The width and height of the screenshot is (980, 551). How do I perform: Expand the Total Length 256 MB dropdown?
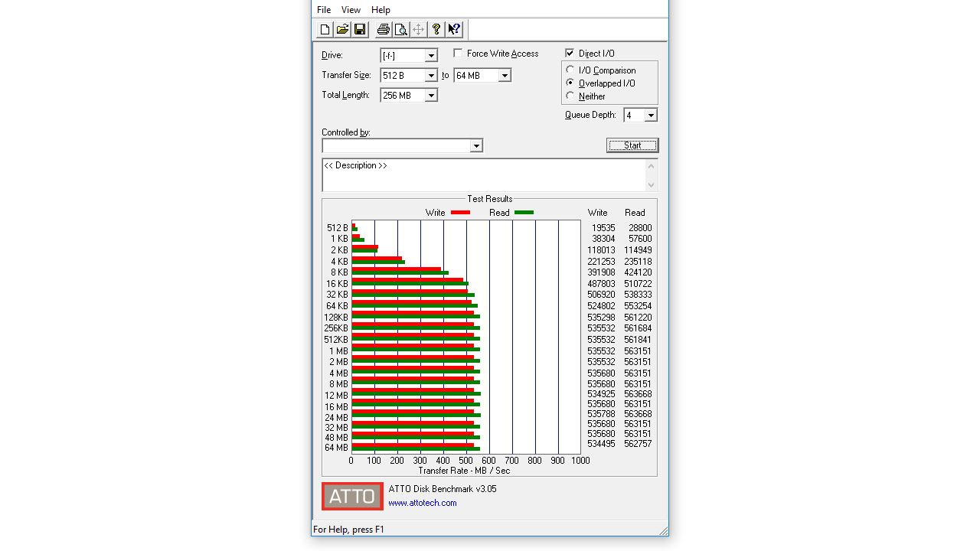pos(431,95)
